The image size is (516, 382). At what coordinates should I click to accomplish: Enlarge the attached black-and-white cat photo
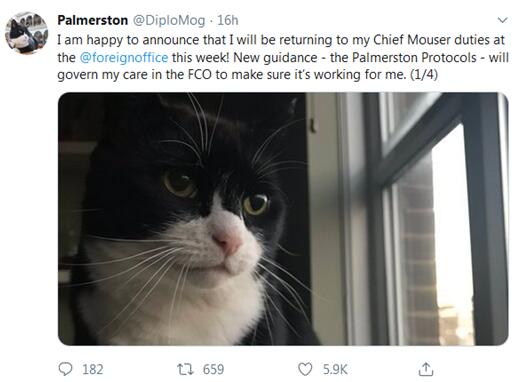click(283, 219)
